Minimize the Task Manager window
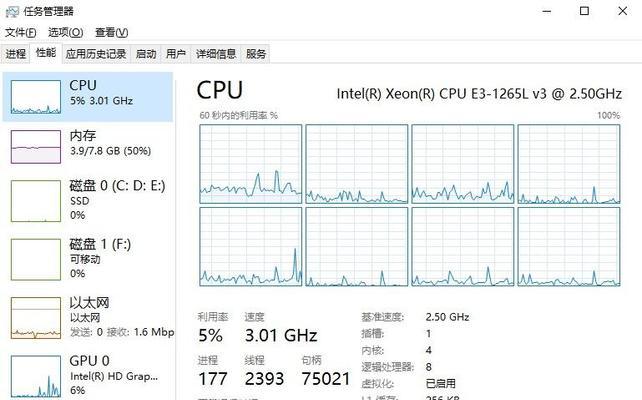 (547, 11)
